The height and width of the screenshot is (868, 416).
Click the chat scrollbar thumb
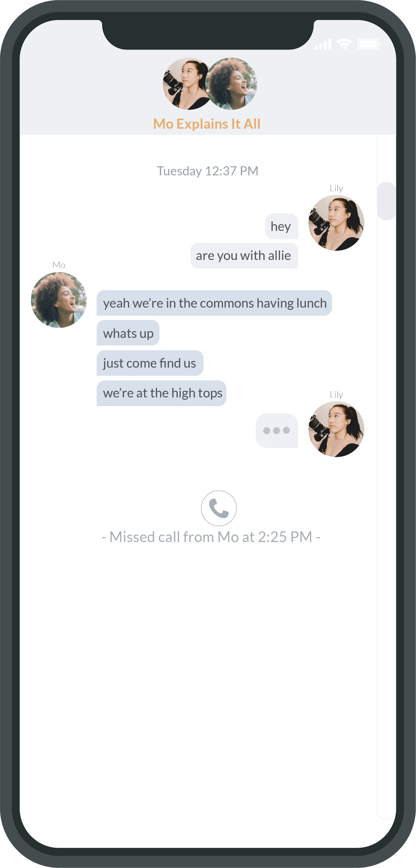pos(386,201)
